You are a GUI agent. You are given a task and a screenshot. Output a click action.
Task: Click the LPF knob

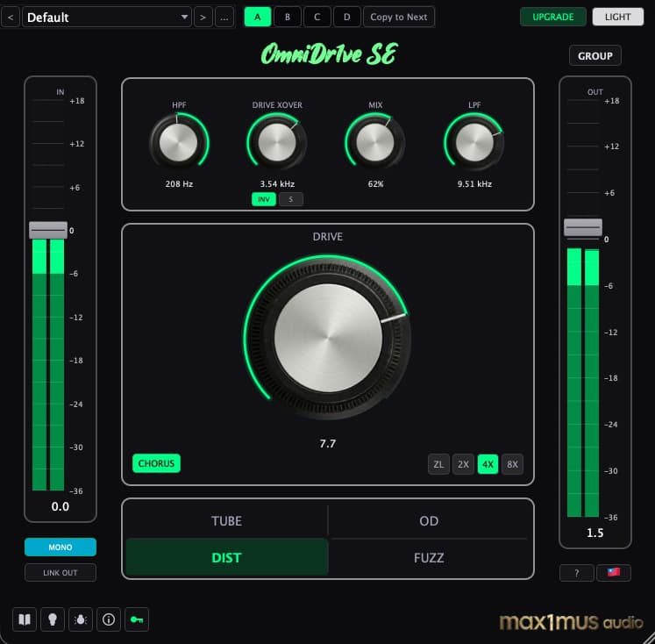[474, 142]
